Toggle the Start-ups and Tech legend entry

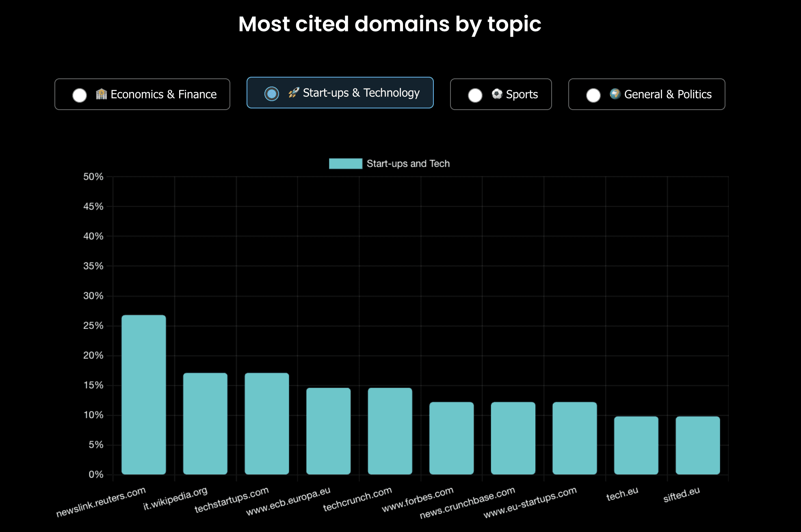click(408, 163)
